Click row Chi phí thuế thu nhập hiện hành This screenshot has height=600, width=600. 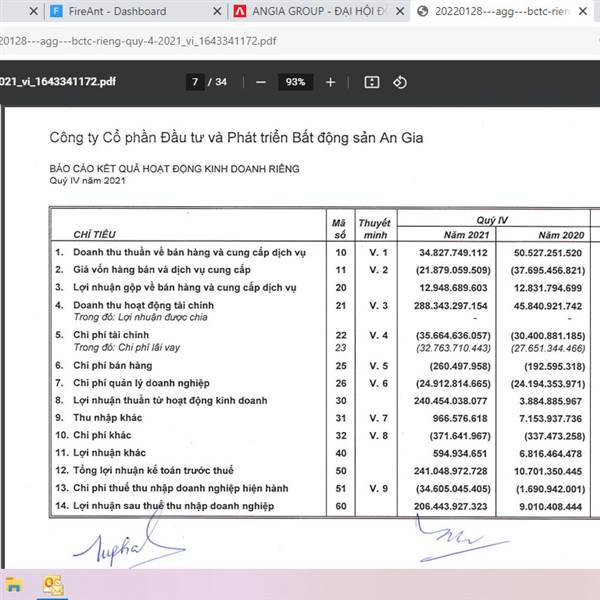(172, 488)
